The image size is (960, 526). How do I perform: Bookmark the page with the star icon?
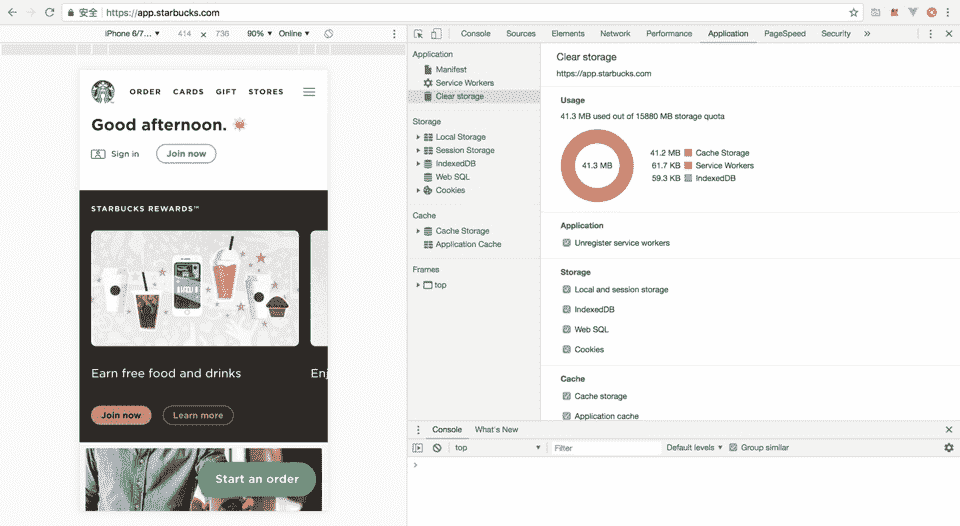[x=853, y=12]
